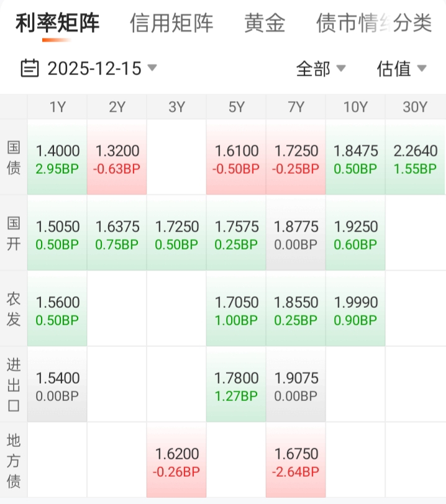Select the 国债 30Y cell showing 2.2640
This screenshot has width=446, height=504.
(416, 157)
